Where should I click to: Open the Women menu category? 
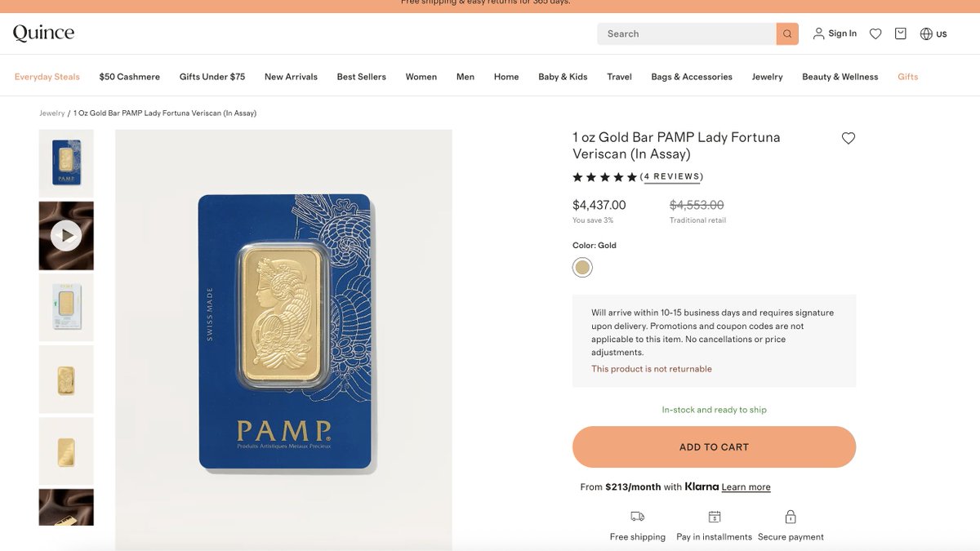point(421,77)
